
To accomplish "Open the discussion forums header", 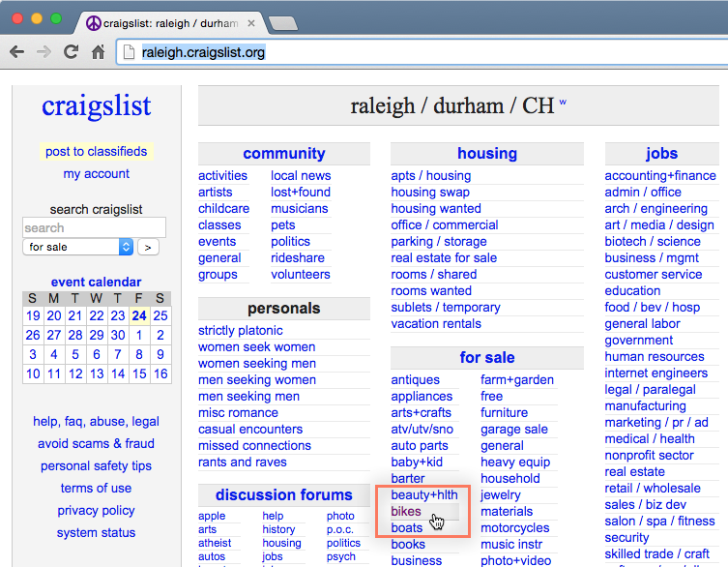I will [283, 494].
